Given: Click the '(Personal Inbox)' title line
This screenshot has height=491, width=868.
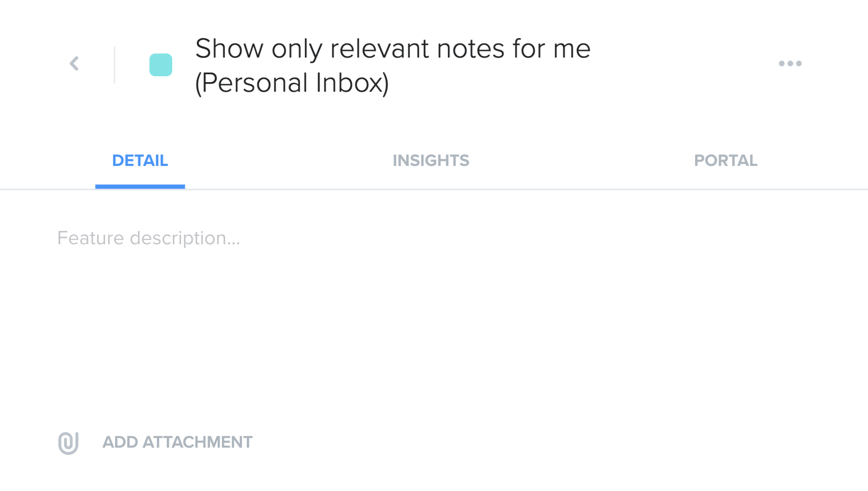Looking at the screenshot, I should [292, 83].
